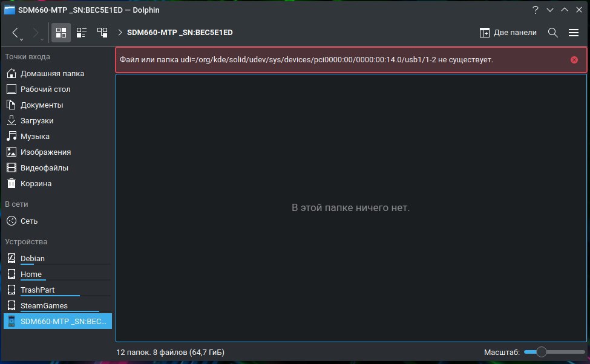This screenshot has width=590, height=364.
Task: Click the Music note icon
Action: [11, 136]
